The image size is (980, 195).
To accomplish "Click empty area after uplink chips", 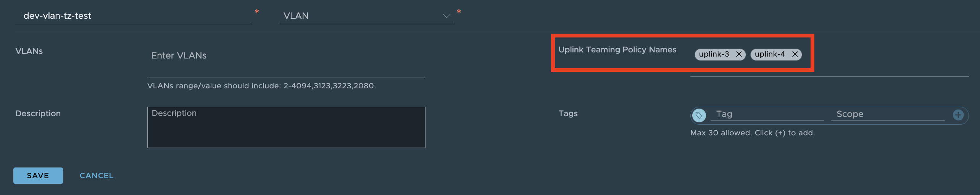I will coord(885,61).
